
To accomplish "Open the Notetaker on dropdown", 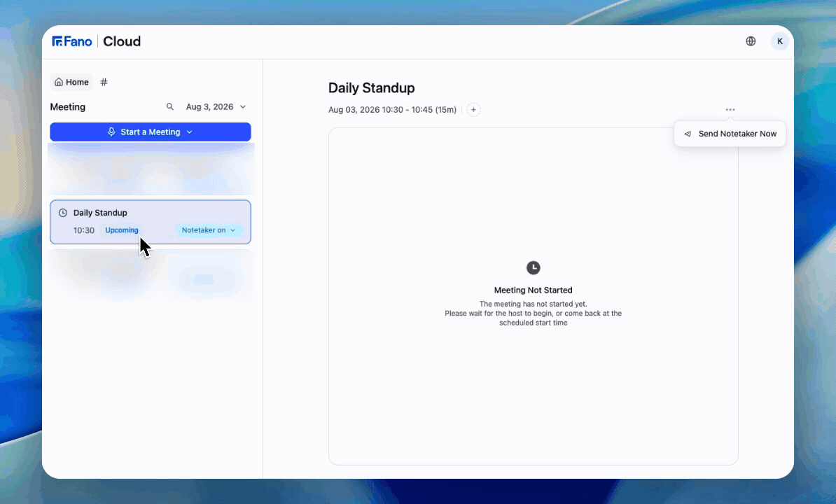I will pos(209,230).
